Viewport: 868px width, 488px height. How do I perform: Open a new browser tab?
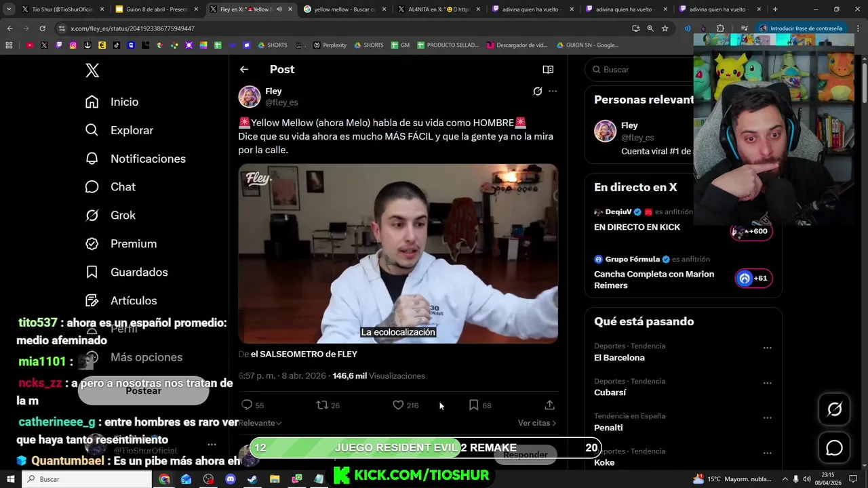coord(775,9)
